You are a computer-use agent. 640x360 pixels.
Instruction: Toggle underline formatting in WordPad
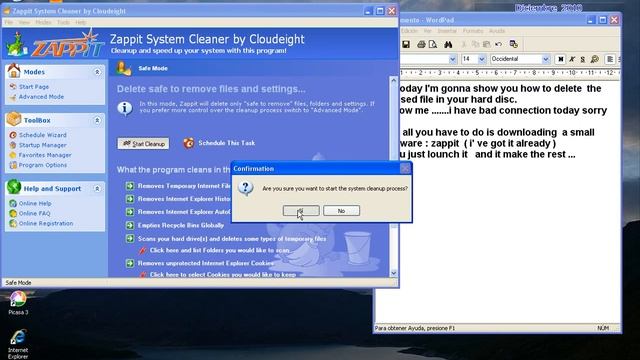pos(583,59)
